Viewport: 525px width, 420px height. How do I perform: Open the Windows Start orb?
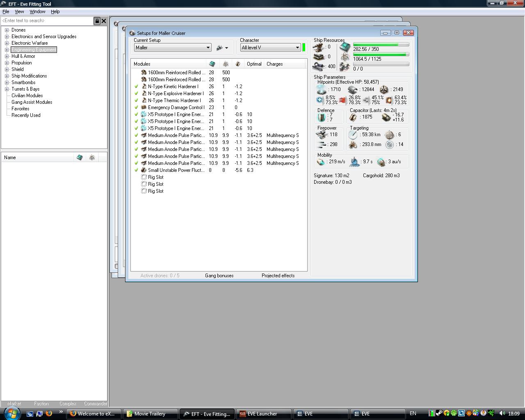(x=11, y=413)
